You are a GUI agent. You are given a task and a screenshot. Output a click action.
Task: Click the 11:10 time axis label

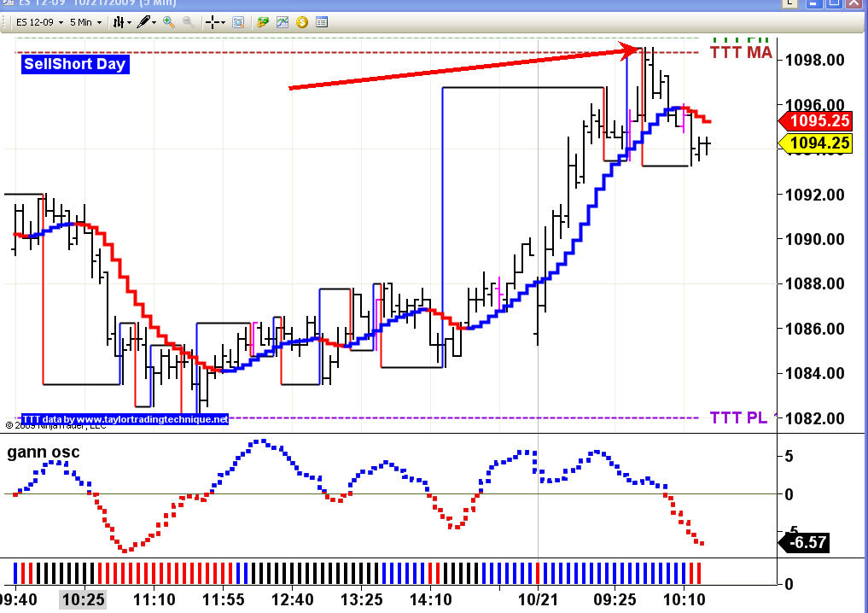tap(154, 599)
